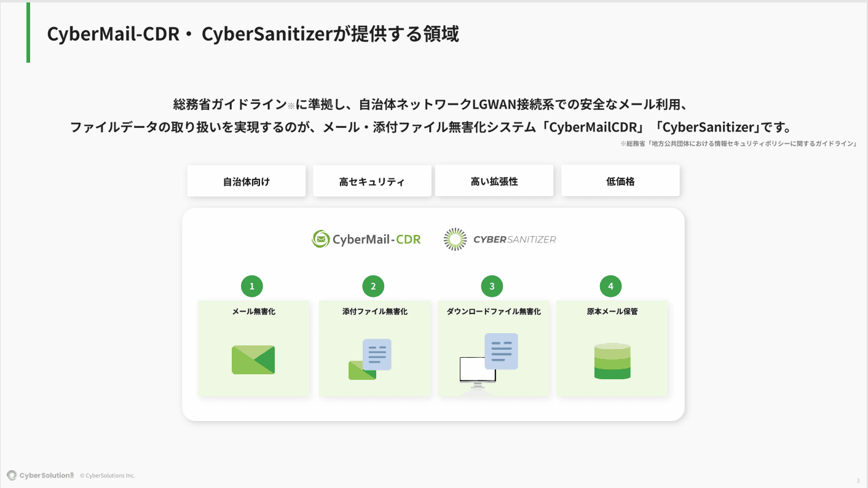
Task: Click the green database storage icon
Action: coord(612,361)
